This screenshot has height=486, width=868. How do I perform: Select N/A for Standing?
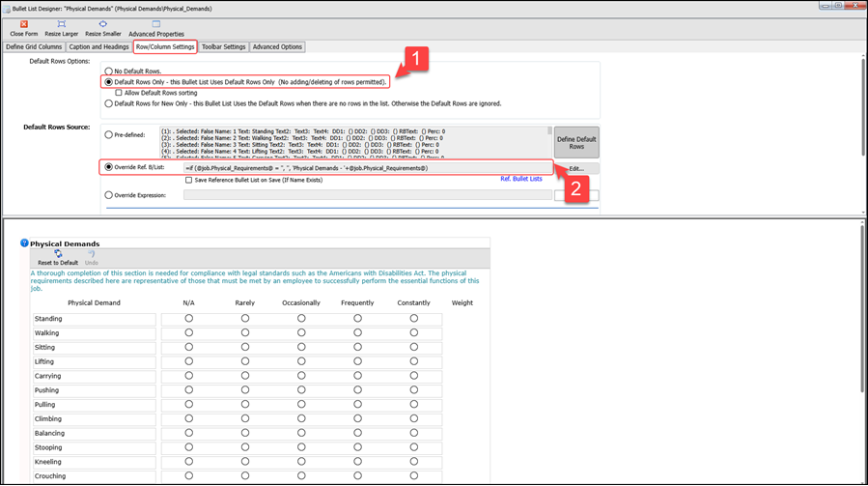coord(189,319)
